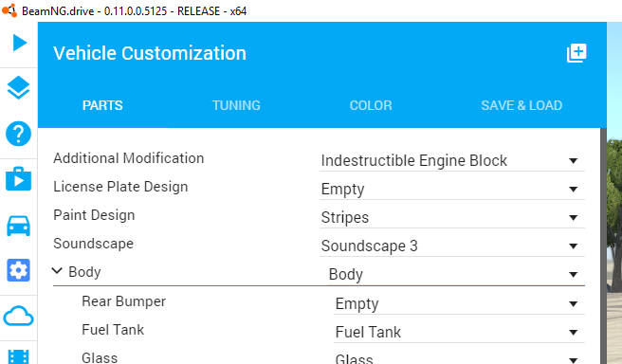Open the Paint Design Stripes dropdown
The image size is (622, 364).
pos(452,218)
